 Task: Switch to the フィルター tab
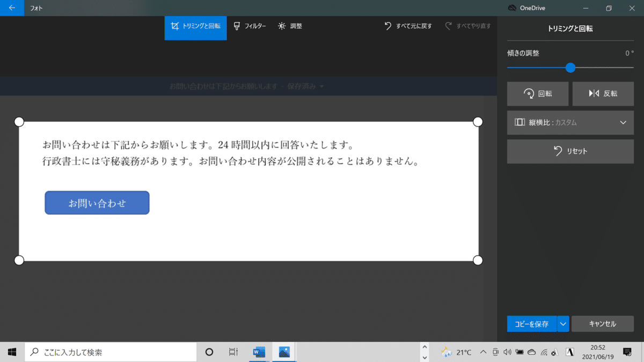point(250,26)
